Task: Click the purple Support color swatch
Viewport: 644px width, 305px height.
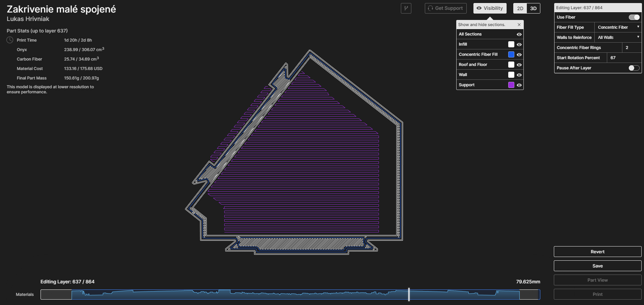Action: 511,85
